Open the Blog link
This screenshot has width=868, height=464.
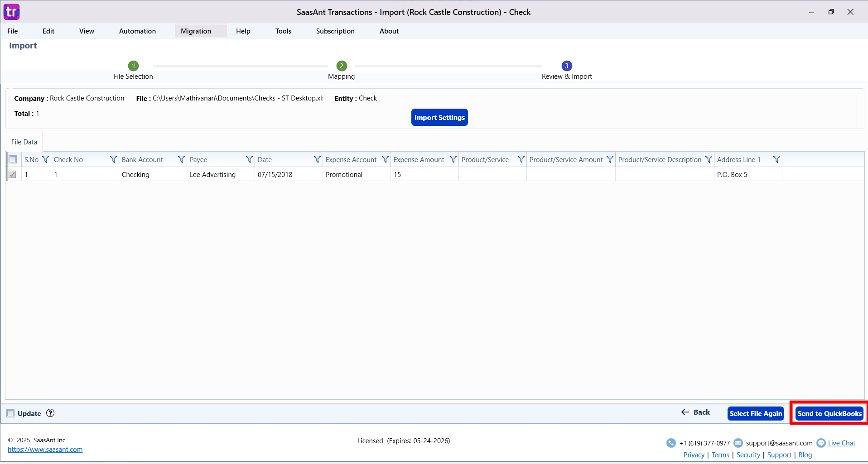805,455
